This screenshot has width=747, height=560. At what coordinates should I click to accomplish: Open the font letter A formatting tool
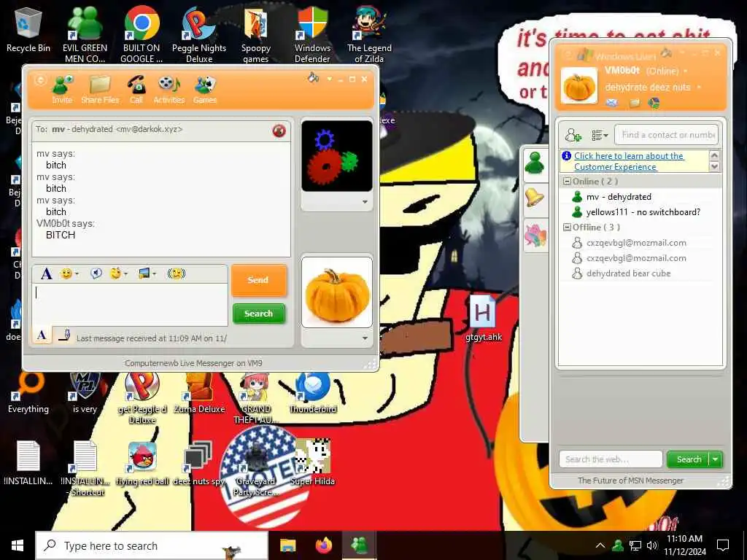pyautogui.click(x=46, y=274)
